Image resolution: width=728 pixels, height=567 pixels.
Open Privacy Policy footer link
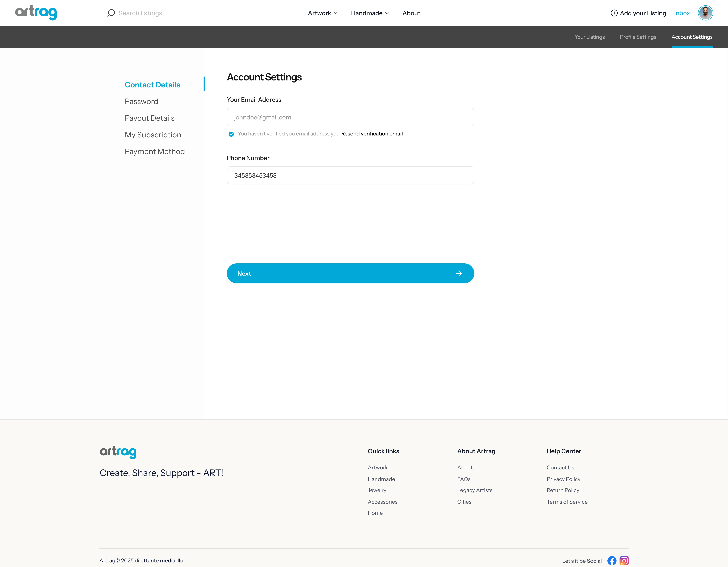coord(563,479)
